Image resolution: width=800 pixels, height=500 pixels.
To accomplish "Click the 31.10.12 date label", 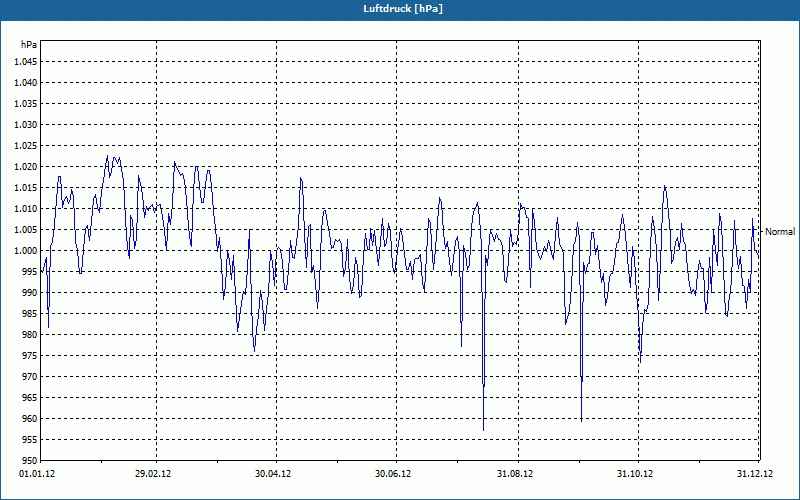I will (635, 474).
